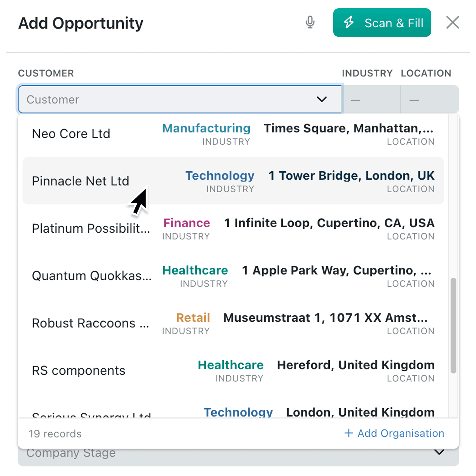Close the Add Opportunity dialog
Viewport: 476px width, 476px height.
pyautogui.click(x=452, y=22)
